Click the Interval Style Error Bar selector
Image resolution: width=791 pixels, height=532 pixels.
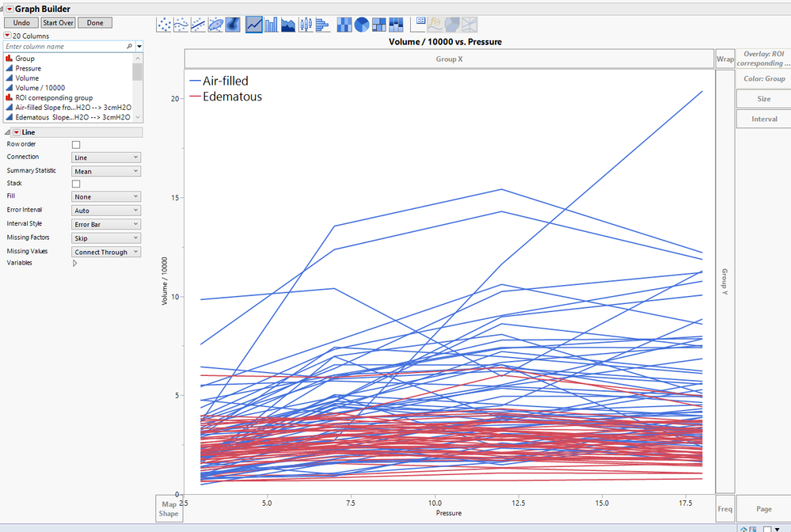(x=105, y=223)
